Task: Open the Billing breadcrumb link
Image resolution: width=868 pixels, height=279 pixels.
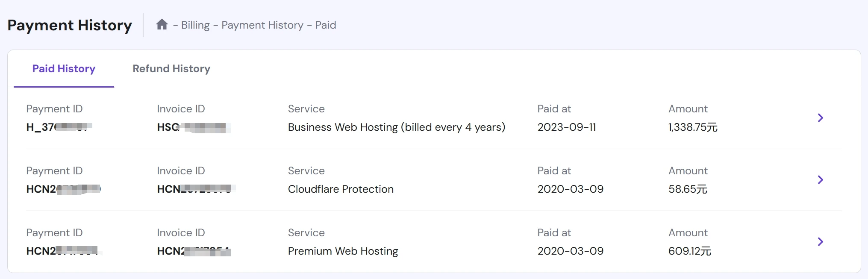Action: point(195,25)
